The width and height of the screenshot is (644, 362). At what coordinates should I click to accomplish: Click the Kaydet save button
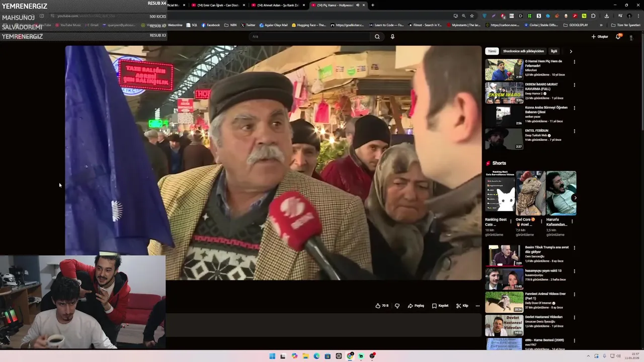point(440,306)
